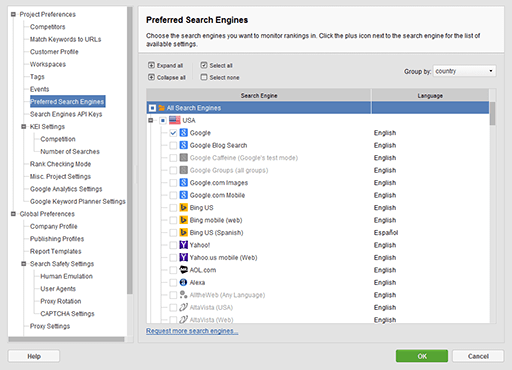Open Search Engines API Keys settings
Viewport: 512px width, 370px height.
pyautogui.click(x=66, y=114)
